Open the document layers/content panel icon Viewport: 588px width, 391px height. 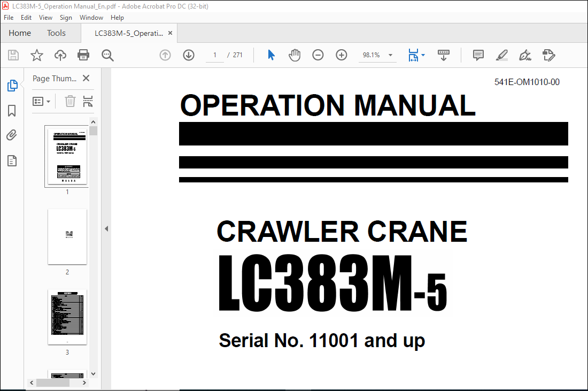point(12,160)
